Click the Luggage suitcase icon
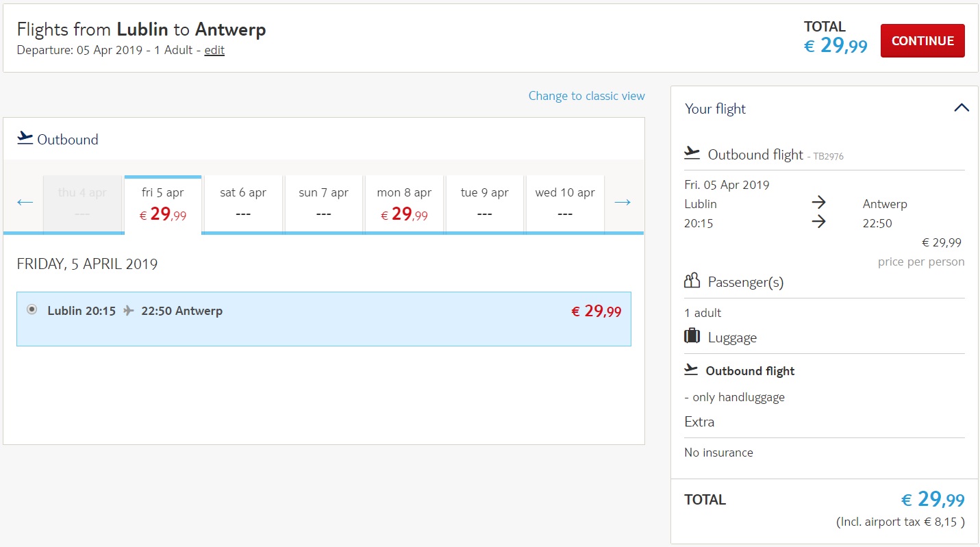The width and height of the screenshot is (980, 547). (x=692, y=336)
